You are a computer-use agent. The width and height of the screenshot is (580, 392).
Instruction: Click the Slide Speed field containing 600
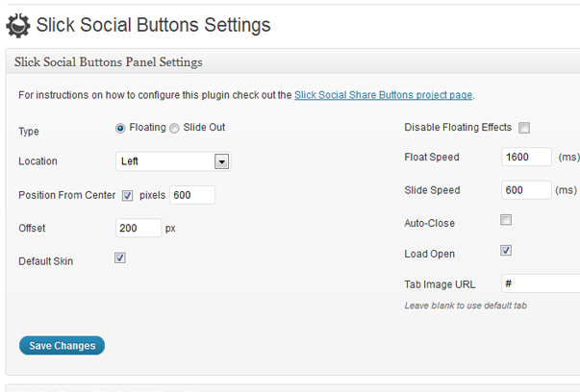[x=526, y=190]
